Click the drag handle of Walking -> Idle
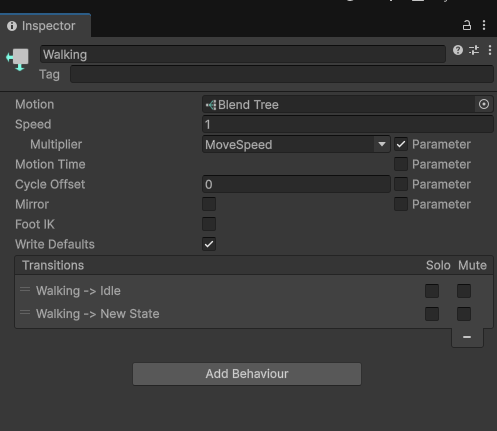 [25, 289]
